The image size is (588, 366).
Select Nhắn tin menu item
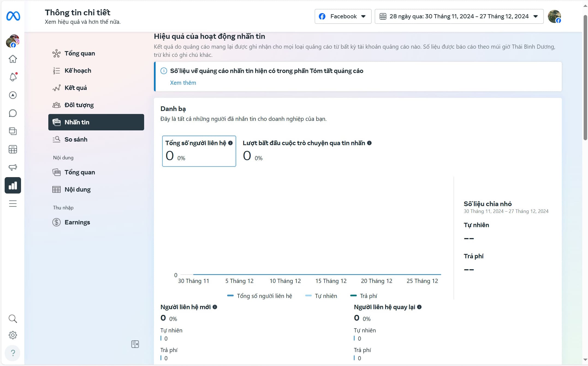coord(96,122)
